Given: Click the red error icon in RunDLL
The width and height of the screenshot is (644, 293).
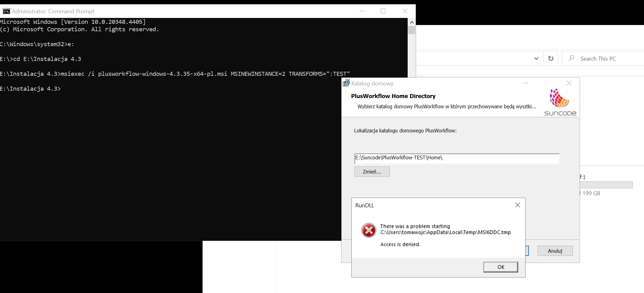Looking at the screenshot, I should click(369, 230).
